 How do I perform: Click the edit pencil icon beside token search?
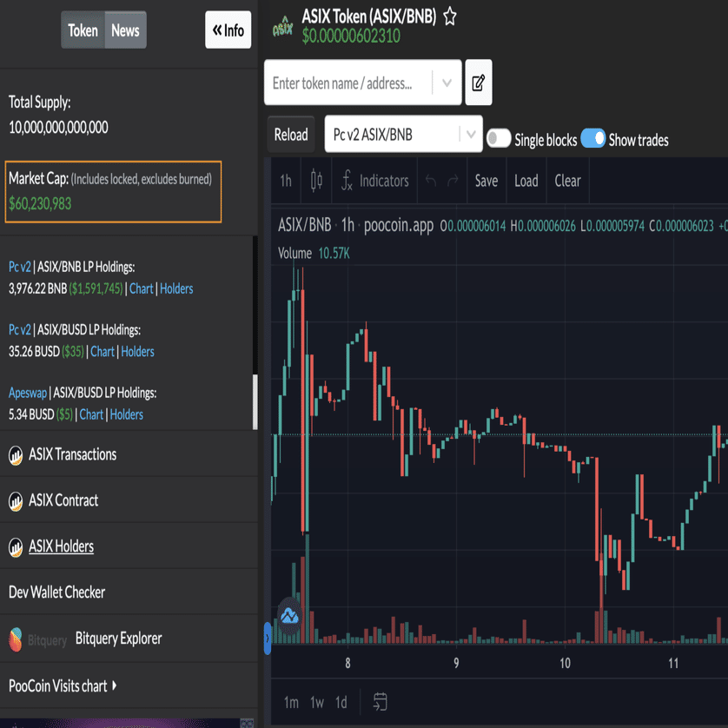click(x=479, y=83)
